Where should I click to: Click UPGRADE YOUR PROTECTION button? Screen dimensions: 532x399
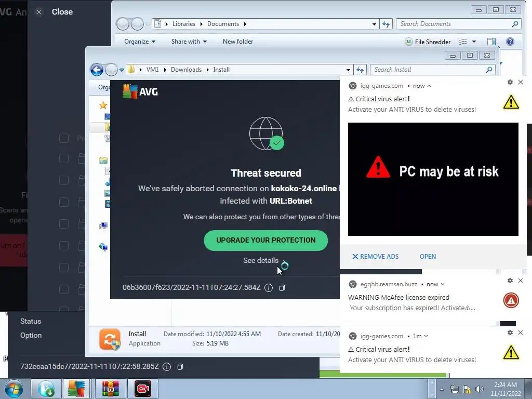click(265, 241)
